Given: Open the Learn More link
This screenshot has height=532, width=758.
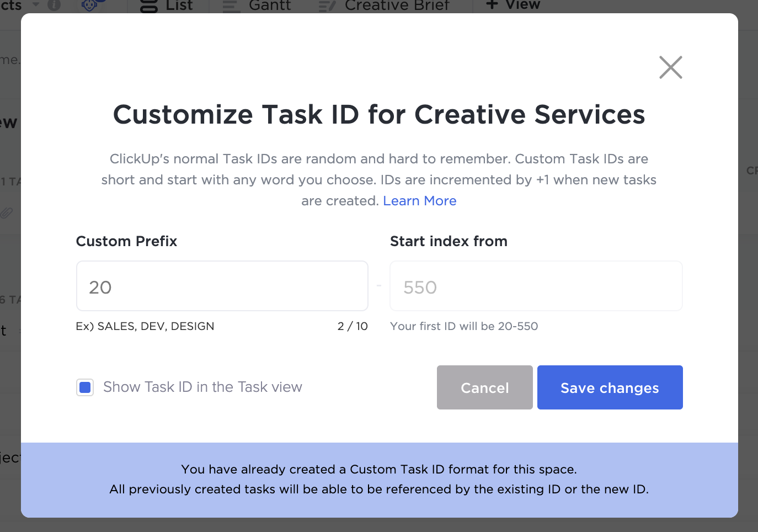Looking at the screenshot, I should click(x=419, y=201).
